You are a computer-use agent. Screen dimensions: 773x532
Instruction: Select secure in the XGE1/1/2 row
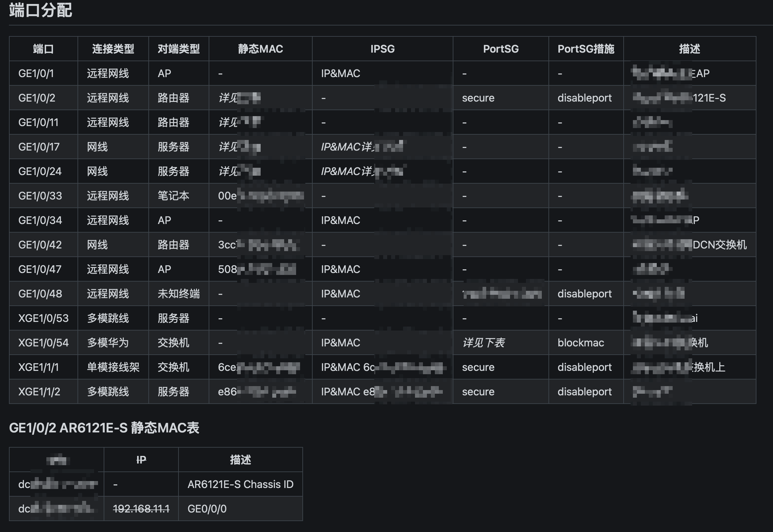click(x=478, y=392)
